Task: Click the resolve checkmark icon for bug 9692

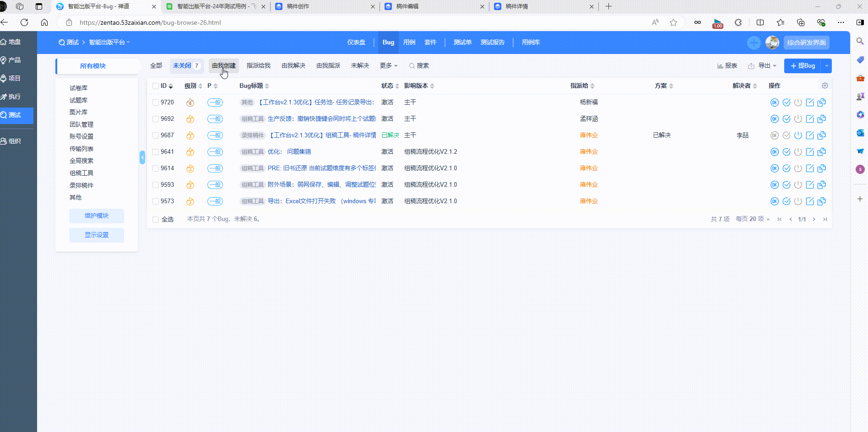Action: (x=786, y=119)
